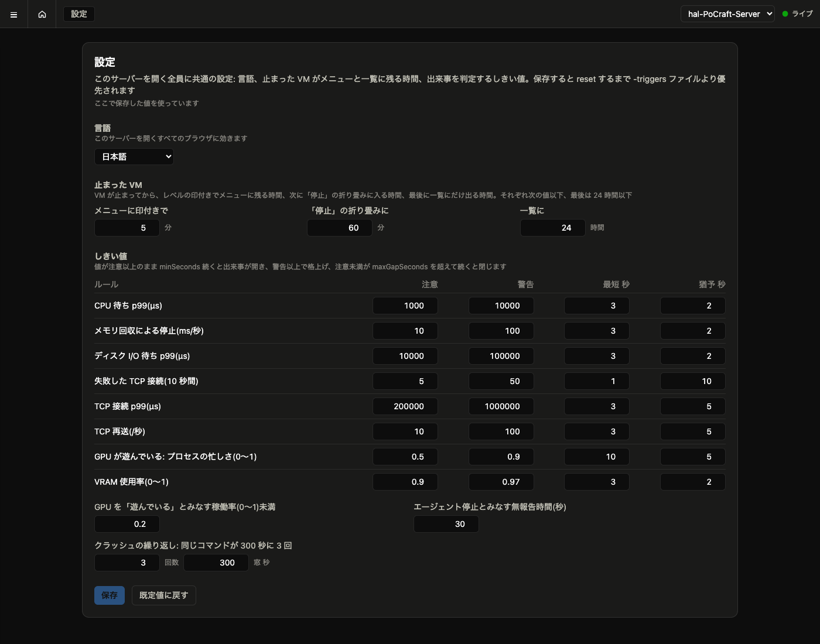Click the 一覧に hours field
Image resolution: width=820 pixels, height=644 pixels.
pyautogui.click(x=553, y=228)
